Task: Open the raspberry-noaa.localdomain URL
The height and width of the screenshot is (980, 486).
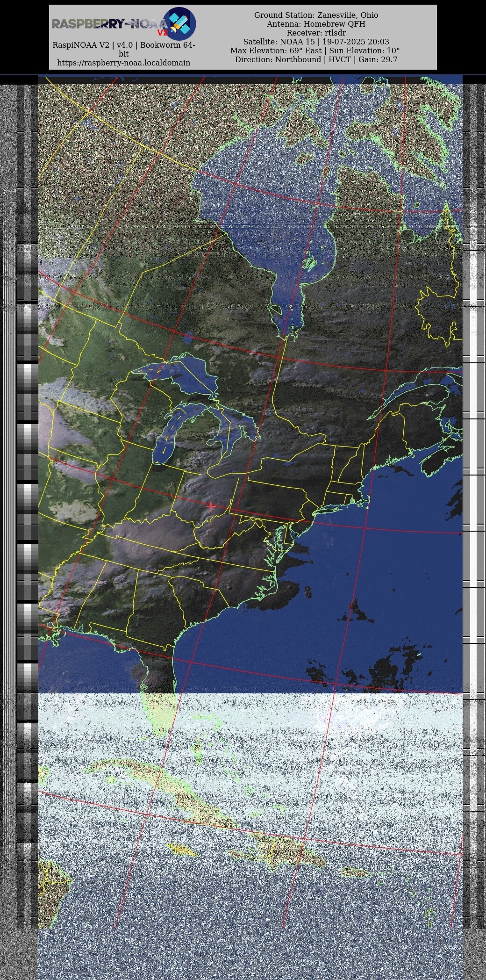Action: point(123,63)
